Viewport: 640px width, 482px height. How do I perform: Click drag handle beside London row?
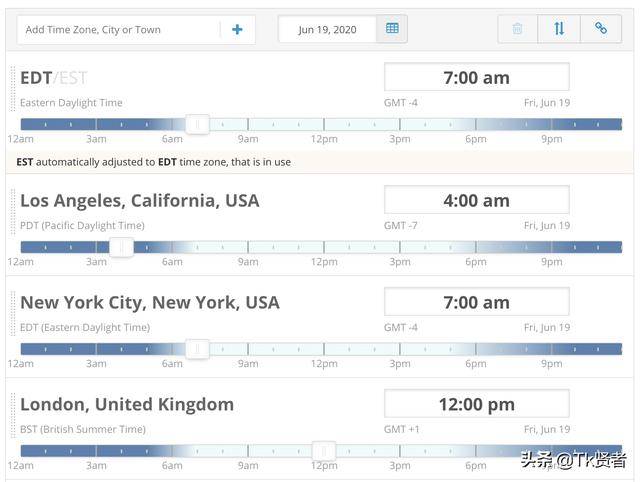12,414
